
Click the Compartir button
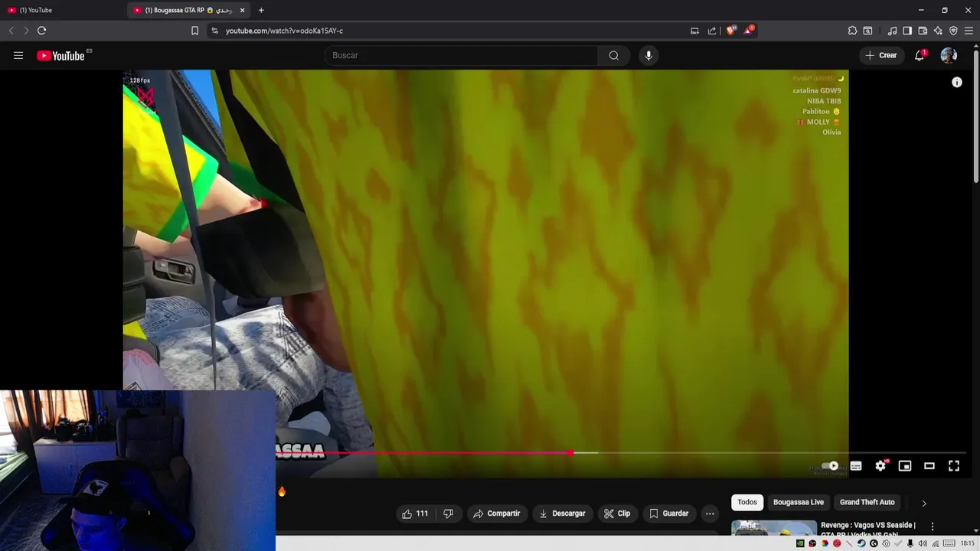(496, 514)
